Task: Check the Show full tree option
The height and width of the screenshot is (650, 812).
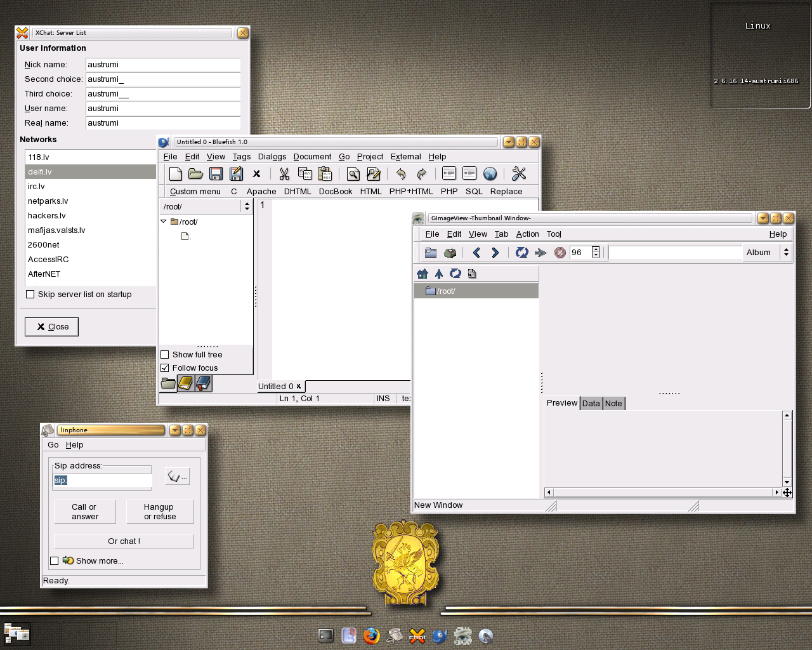Action: 165,355
